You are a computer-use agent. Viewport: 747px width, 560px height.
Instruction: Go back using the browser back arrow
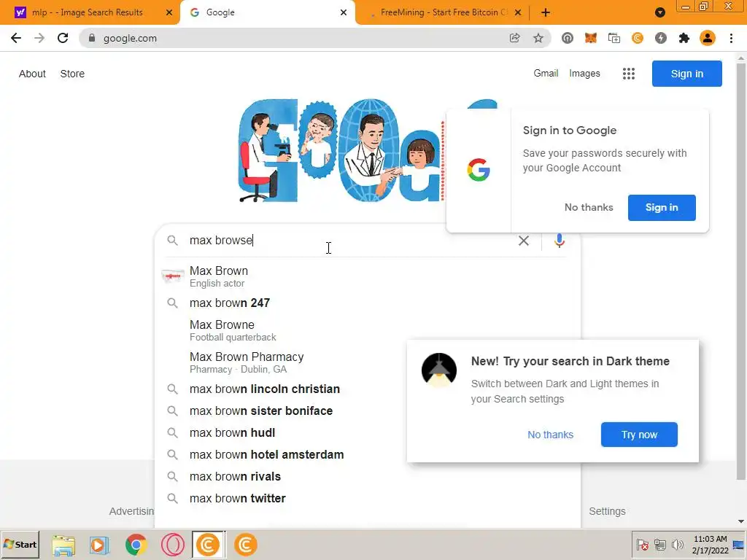[x=16, y=38]
